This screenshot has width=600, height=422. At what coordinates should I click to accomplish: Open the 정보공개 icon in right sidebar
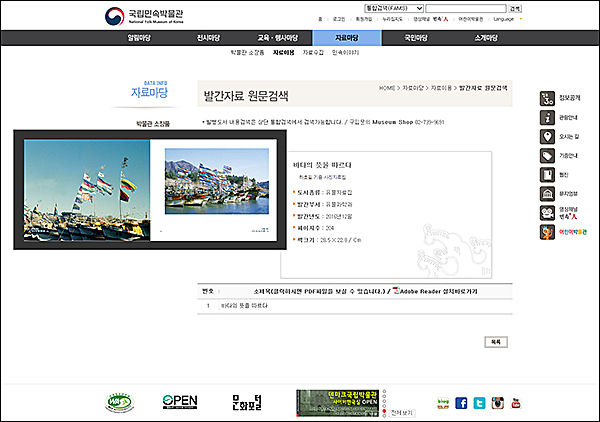pyautogui.click(x=547, y=98)
